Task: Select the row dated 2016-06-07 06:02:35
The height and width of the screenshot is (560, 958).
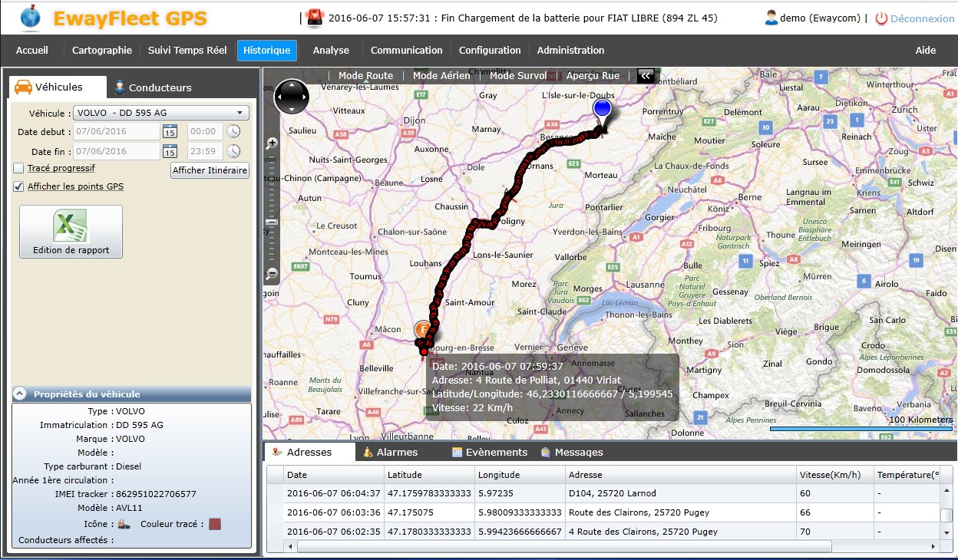Action: pyautogui.click(x=603, y=532)
